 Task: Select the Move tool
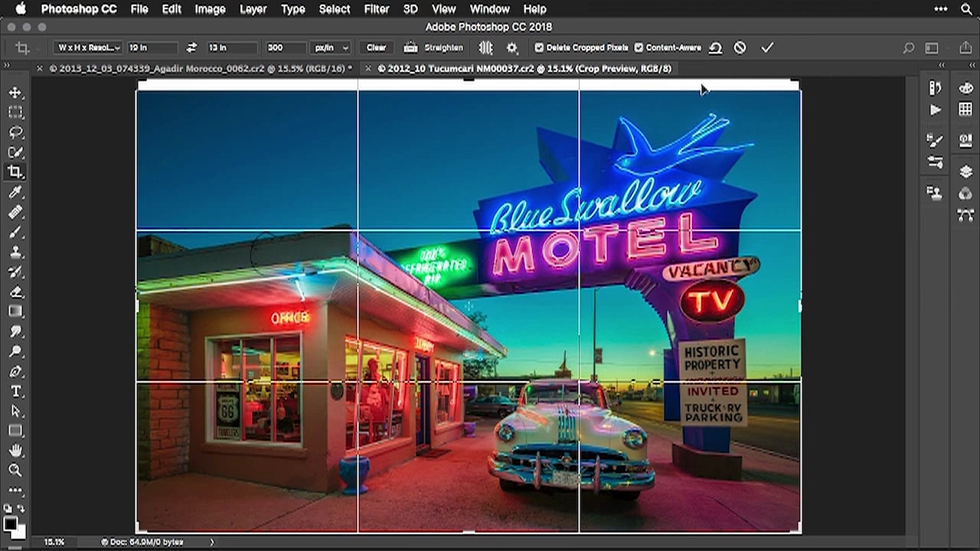point(15,93)
